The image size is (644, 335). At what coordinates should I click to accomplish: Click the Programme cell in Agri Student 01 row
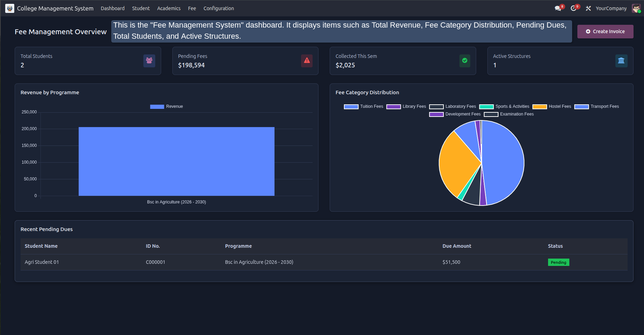pos(259,262)
